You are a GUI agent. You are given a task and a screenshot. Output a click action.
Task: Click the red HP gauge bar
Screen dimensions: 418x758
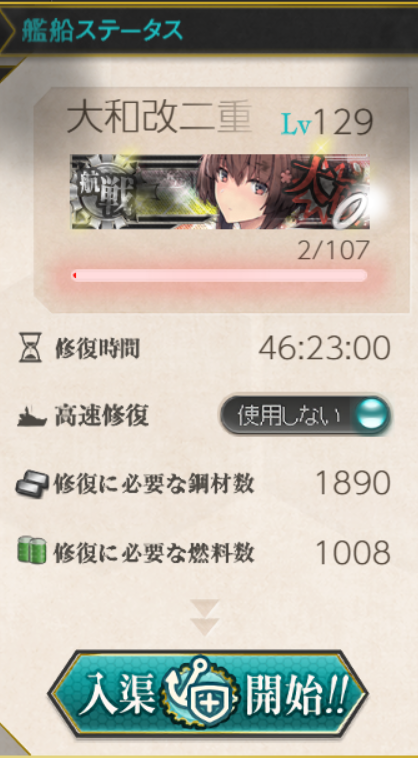(x=219, y=276)
